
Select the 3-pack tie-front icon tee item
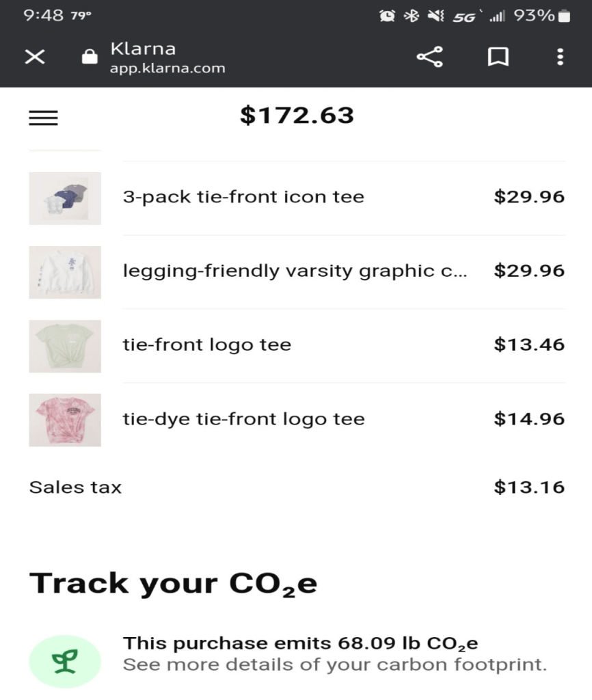click(x=243, y=198)
